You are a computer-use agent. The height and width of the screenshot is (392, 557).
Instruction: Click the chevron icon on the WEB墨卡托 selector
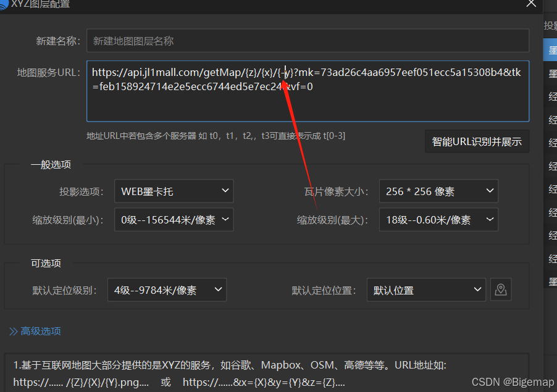(225, 191)
